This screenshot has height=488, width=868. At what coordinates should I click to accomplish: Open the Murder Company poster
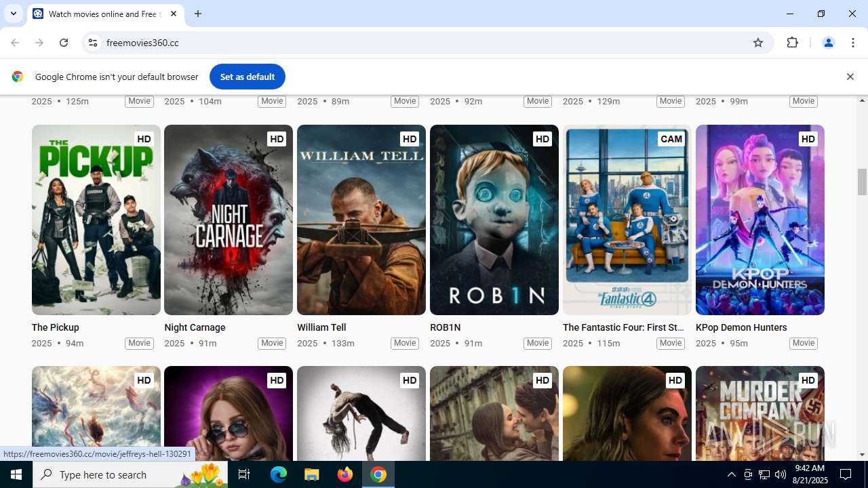click(x=760, y=413)
